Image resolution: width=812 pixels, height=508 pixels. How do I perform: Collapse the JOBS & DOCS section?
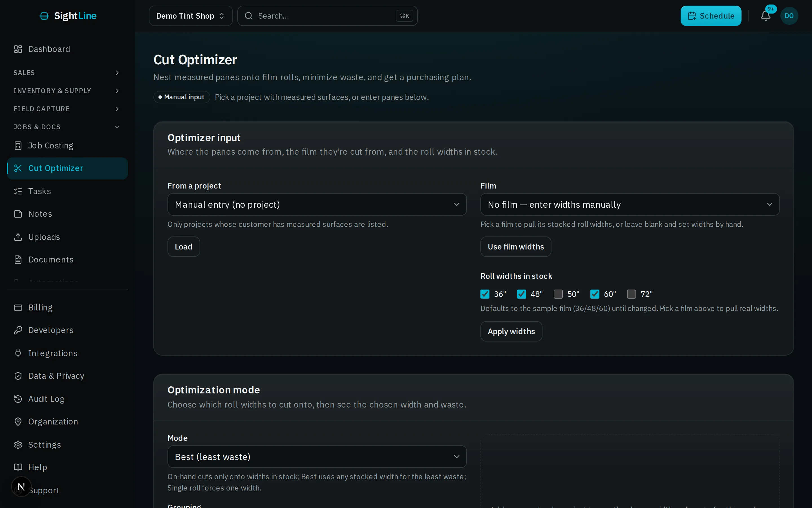67,127
